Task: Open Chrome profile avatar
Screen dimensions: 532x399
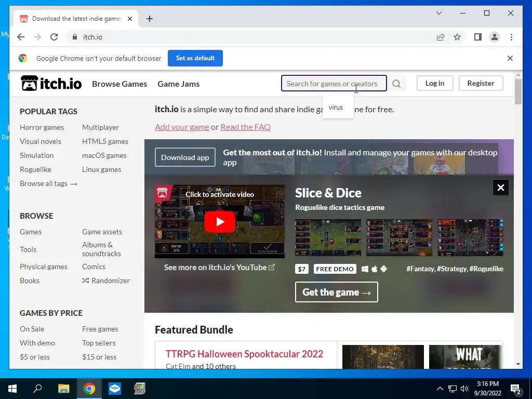Action: pyautogui.click(x=495, y=37)
